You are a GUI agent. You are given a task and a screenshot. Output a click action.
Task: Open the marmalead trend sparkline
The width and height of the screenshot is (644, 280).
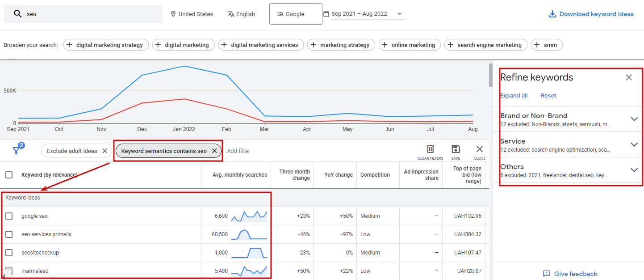249,271
